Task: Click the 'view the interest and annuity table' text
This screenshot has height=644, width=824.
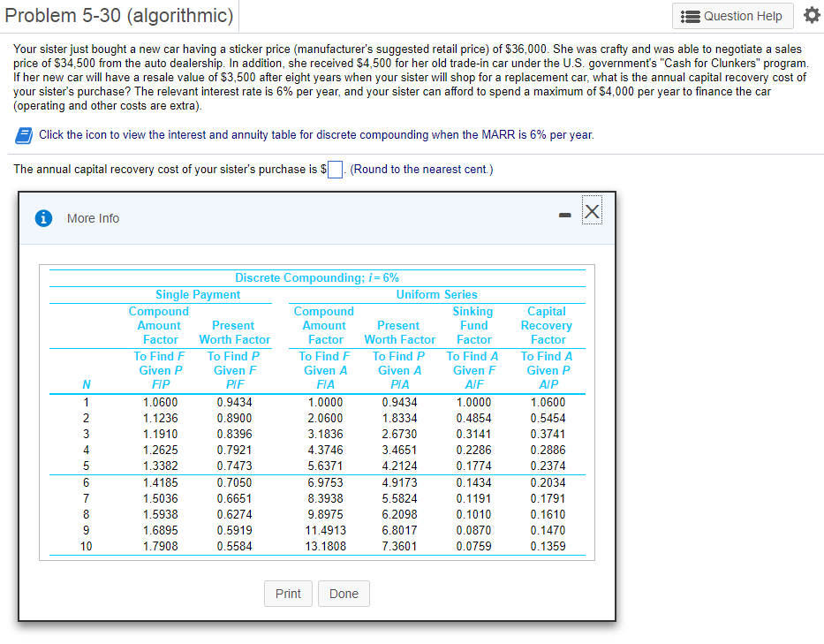Action: (316, 135)
